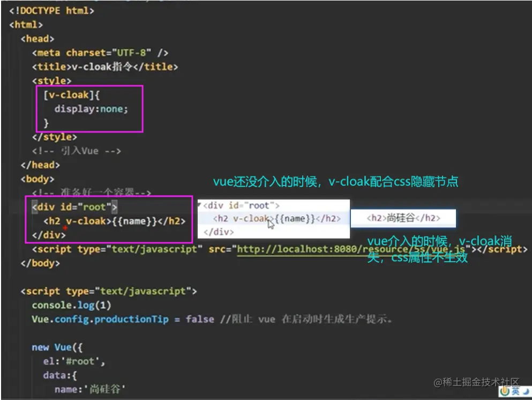This screenshot has width=532, height=400.
Task: Click the opening '<style>' tag
Action: [x=51, y=81]
